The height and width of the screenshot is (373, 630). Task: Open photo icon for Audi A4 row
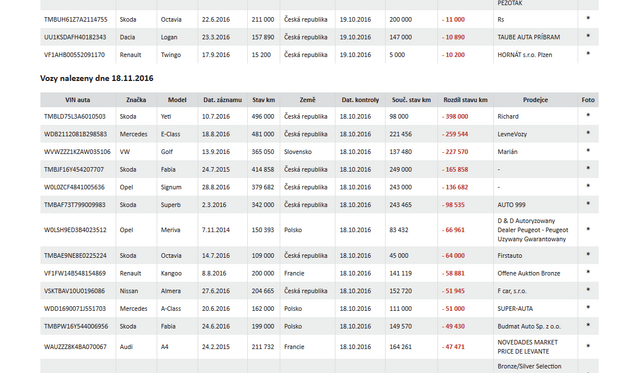[x=588, y=345]
